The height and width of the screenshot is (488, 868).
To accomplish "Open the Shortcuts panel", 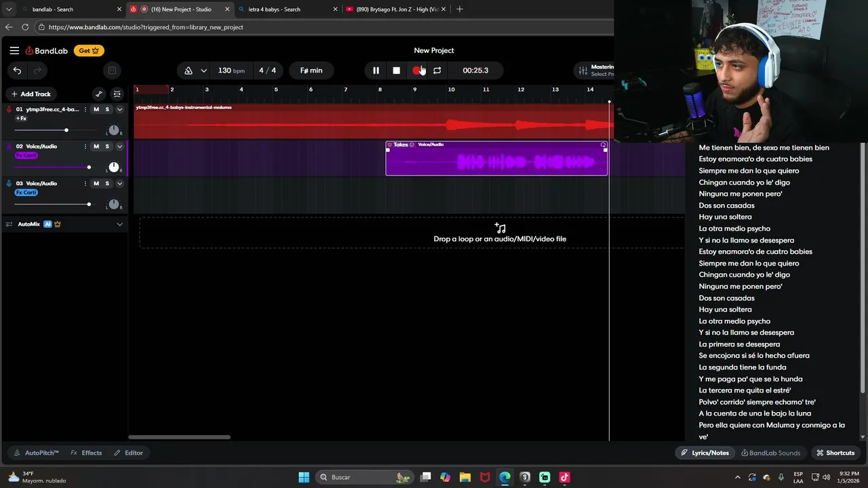I will 835,453.
